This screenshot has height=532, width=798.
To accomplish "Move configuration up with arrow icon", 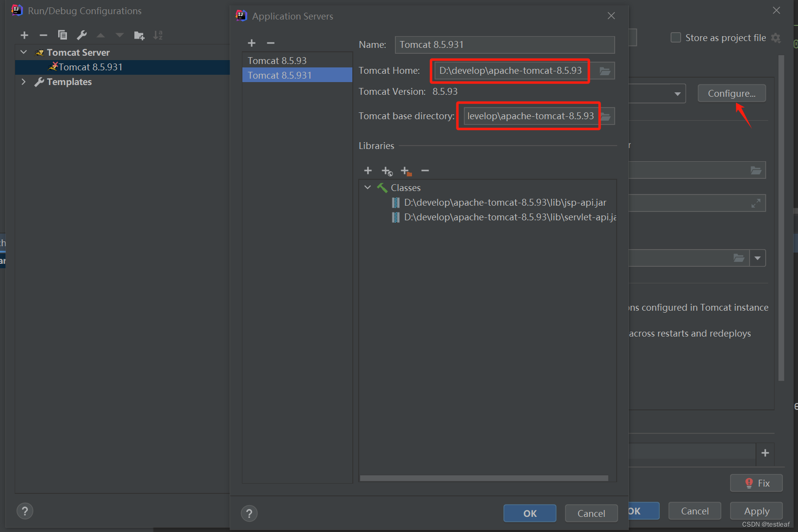I will pyautogui.click(x=101, y=35).
